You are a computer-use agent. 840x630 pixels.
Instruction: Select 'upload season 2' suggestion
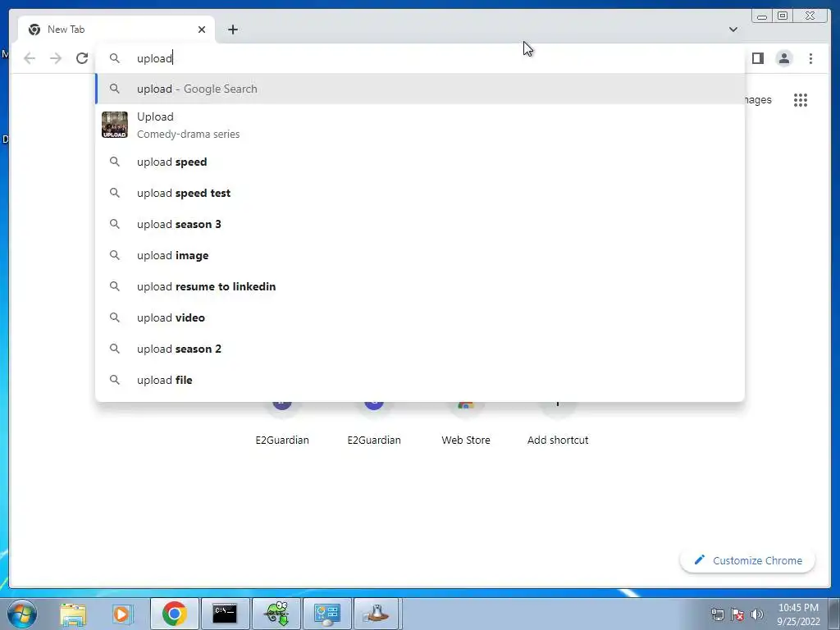[421, 349]
